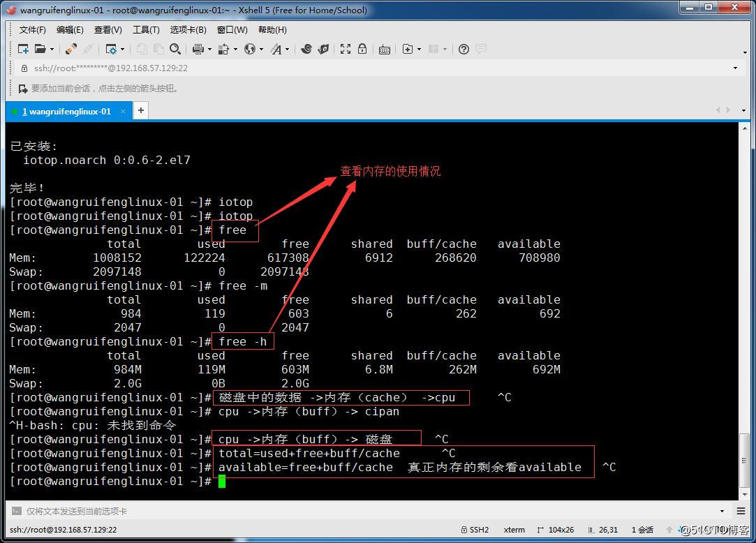Open the session Properties gear icon
The image size is (756, 543).
[x=111, y=49]
